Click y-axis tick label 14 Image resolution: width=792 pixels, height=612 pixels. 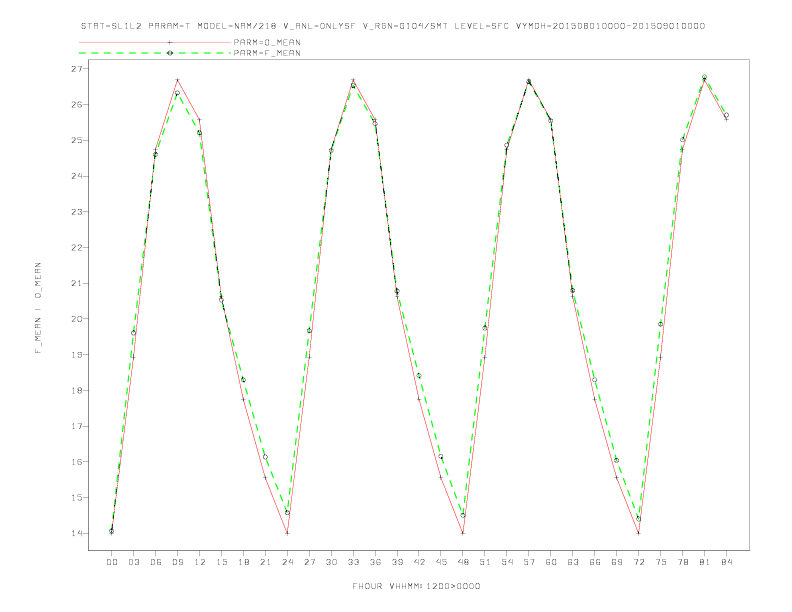click(77, 533)
